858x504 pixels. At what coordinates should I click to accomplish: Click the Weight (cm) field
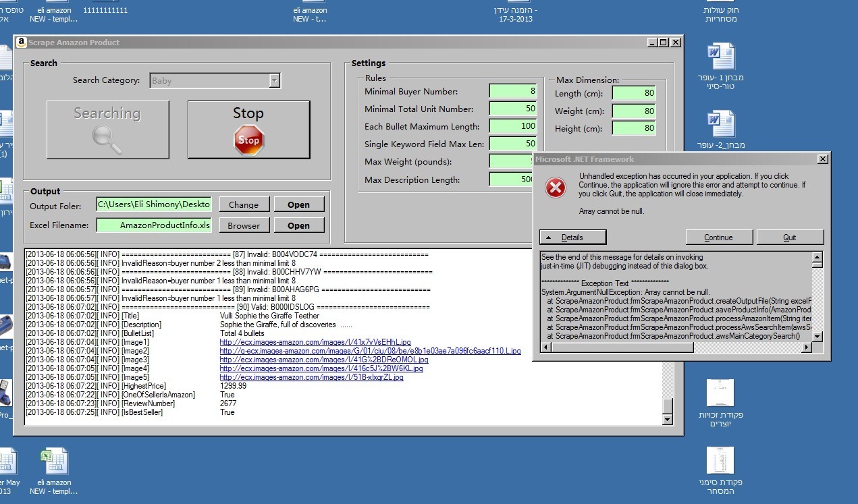click(635, 111)
